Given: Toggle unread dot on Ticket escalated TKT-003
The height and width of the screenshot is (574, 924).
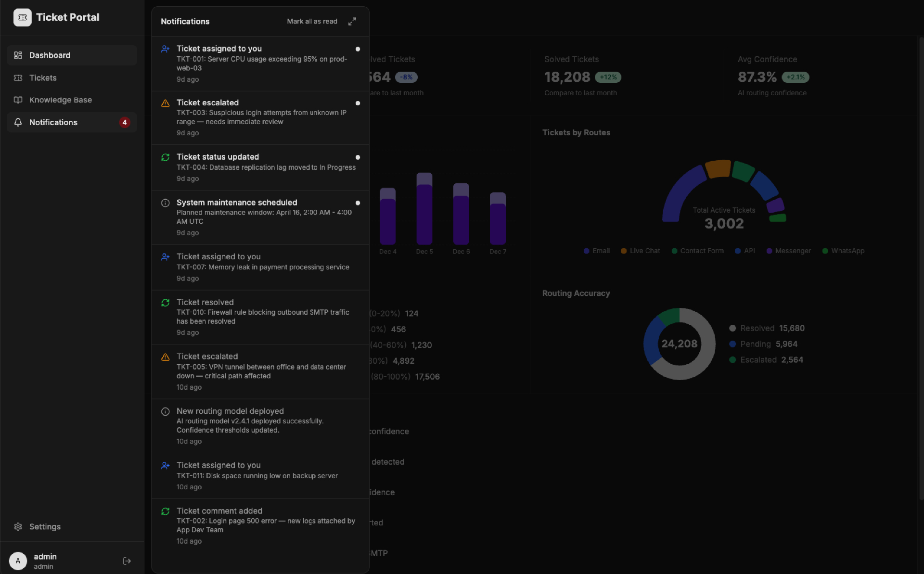Looking at the screenshot, I should pyautogui.click(x=358, y=103).
